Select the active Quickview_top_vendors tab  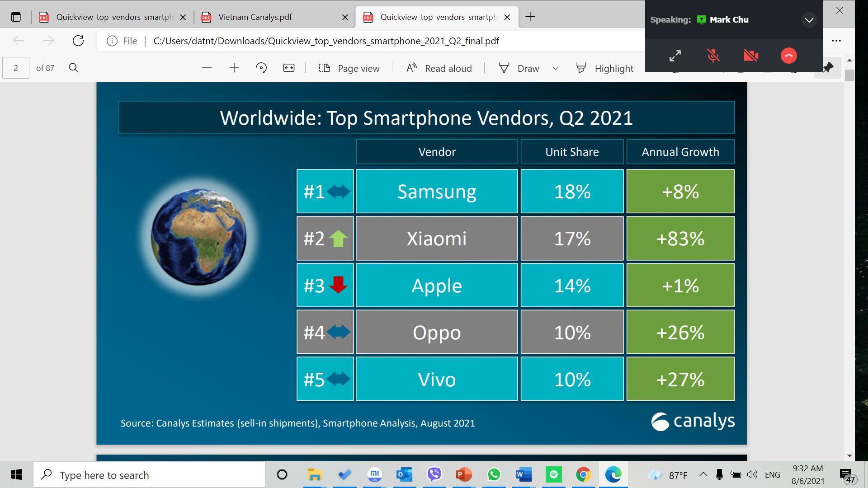[x=438, y=17]
